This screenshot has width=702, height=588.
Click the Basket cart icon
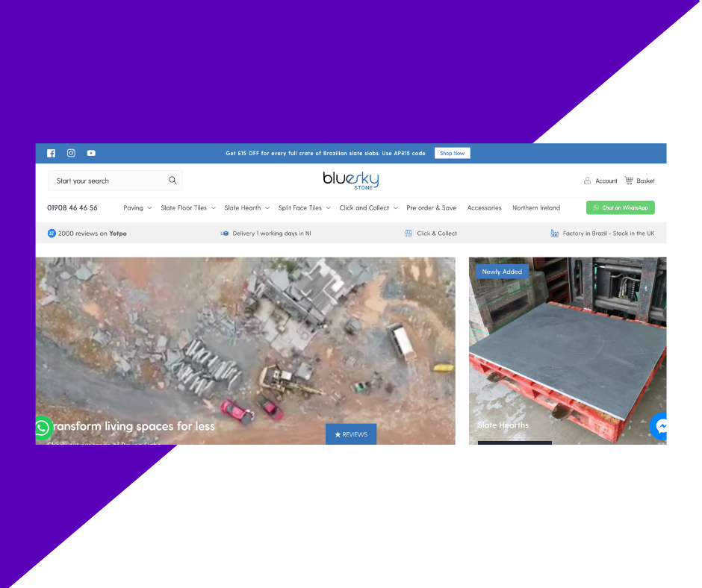[x=629, y=181]
